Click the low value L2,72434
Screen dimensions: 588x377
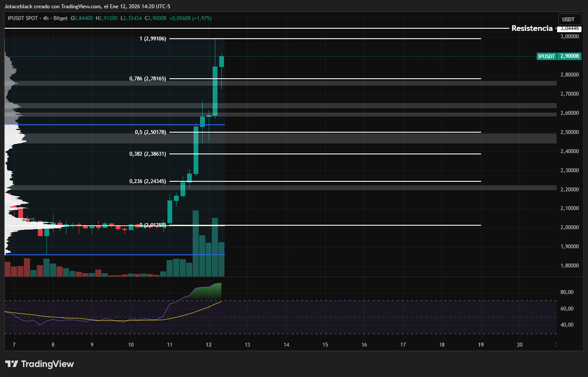[131, 18]
